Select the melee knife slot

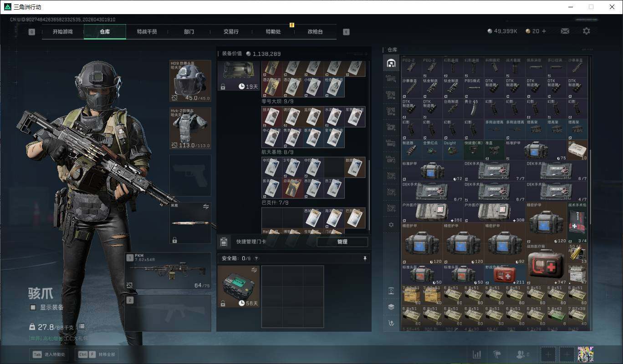point(190,223)
